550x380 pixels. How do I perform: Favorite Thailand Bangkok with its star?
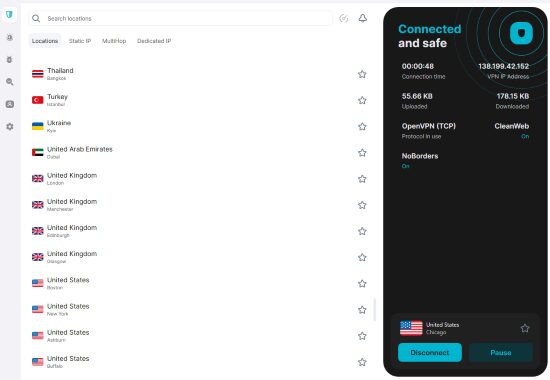coord(362,74)
